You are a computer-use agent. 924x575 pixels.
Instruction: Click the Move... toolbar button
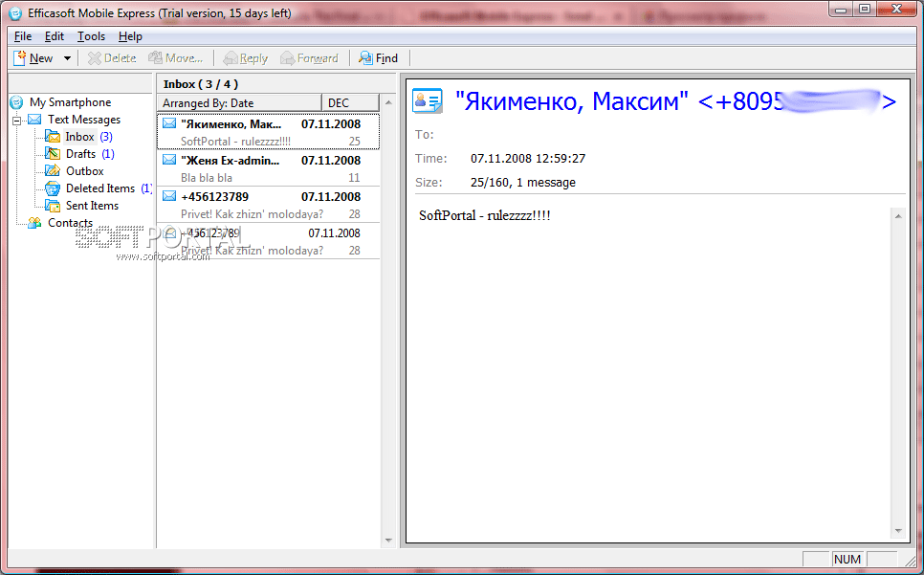pos(176,57)
